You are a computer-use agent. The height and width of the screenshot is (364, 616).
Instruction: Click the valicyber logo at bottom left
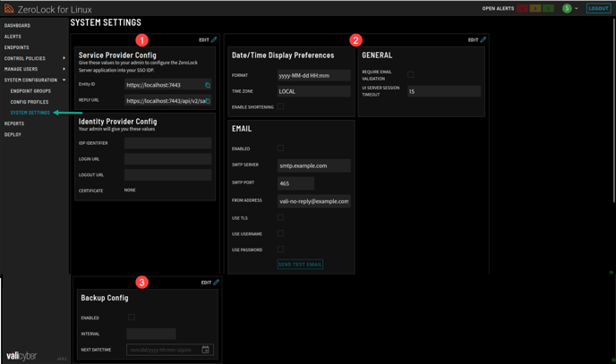click(21, 356)
